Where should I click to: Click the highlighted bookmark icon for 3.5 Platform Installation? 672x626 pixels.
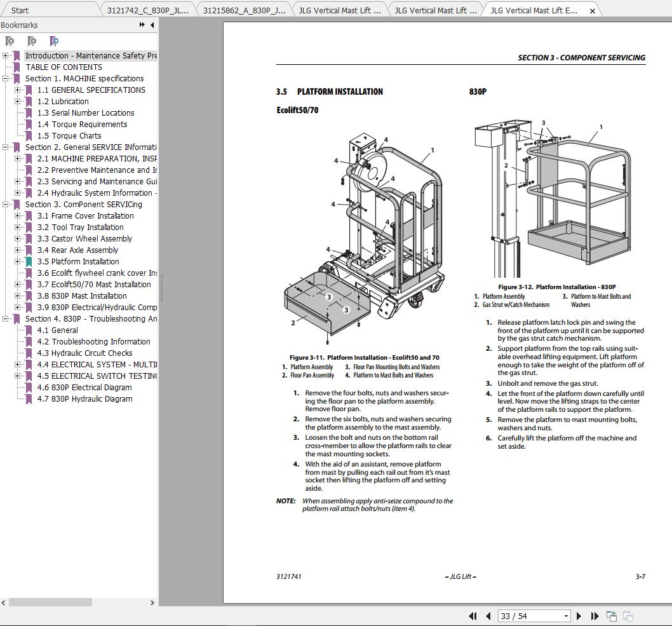point(29,262)
